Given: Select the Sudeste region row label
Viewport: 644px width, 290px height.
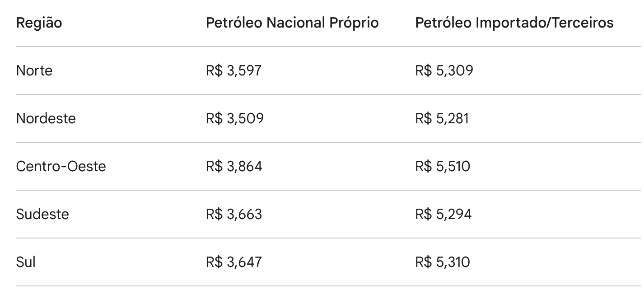Looking at the screenshot, I should tap(42, 214).
